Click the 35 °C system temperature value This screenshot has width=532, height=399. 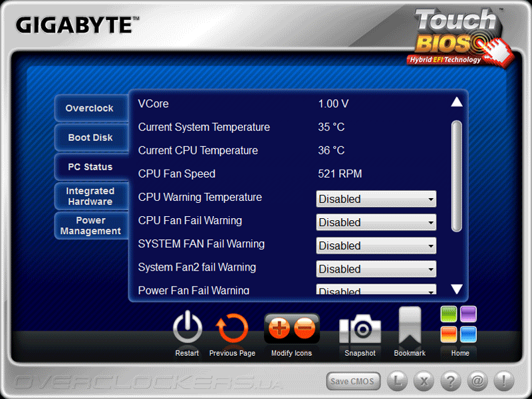[x=331, y=127]
